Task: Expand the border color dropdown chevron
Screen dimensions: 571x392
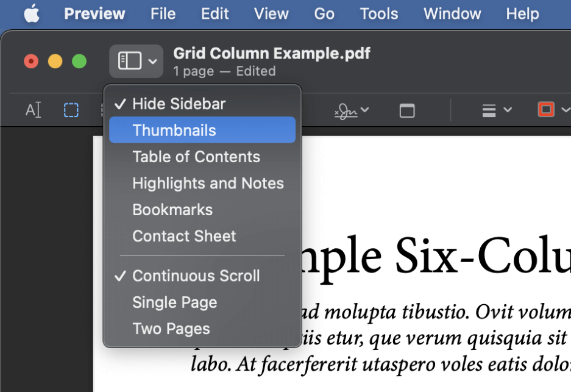Action: (x=566, y=110)
